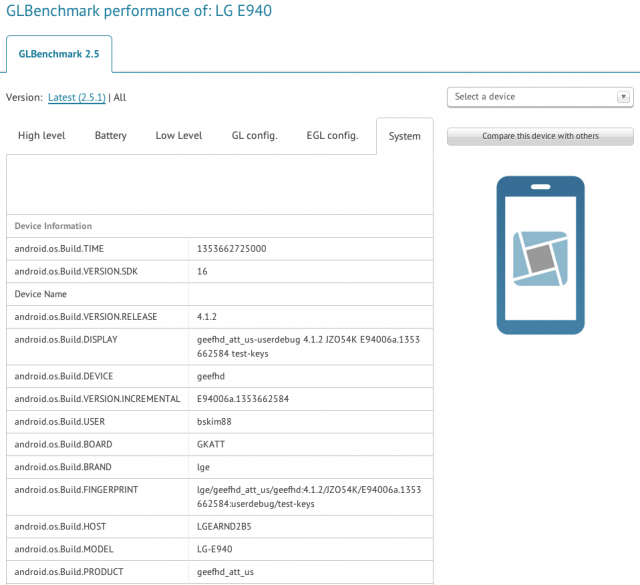Select the System tab
Screen dimensions: 640x585
coord(404,136)
